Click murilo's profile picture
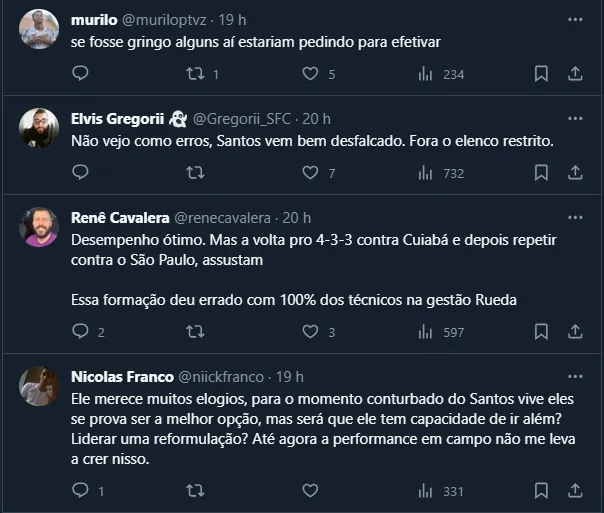This screenshot has width=604, height=513. pyautogui.click(x=38, y=27)
